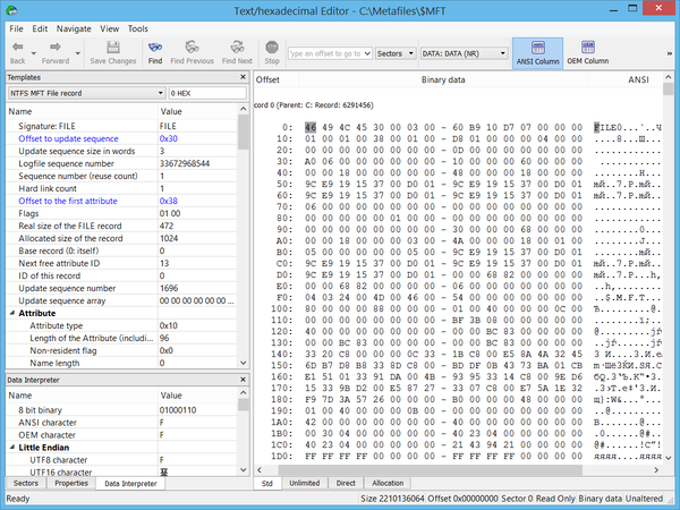Screen dimensions: 680x510
Task: Select Allocated size of the record row
Action: (122, 239)
